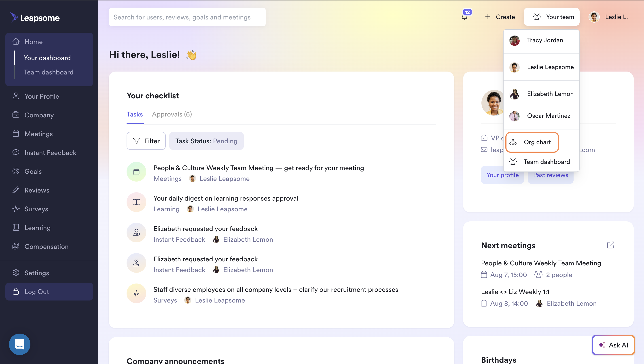Go to Your dashboard in the sidebar
The image size is (644, 364).
click(47, 58)
